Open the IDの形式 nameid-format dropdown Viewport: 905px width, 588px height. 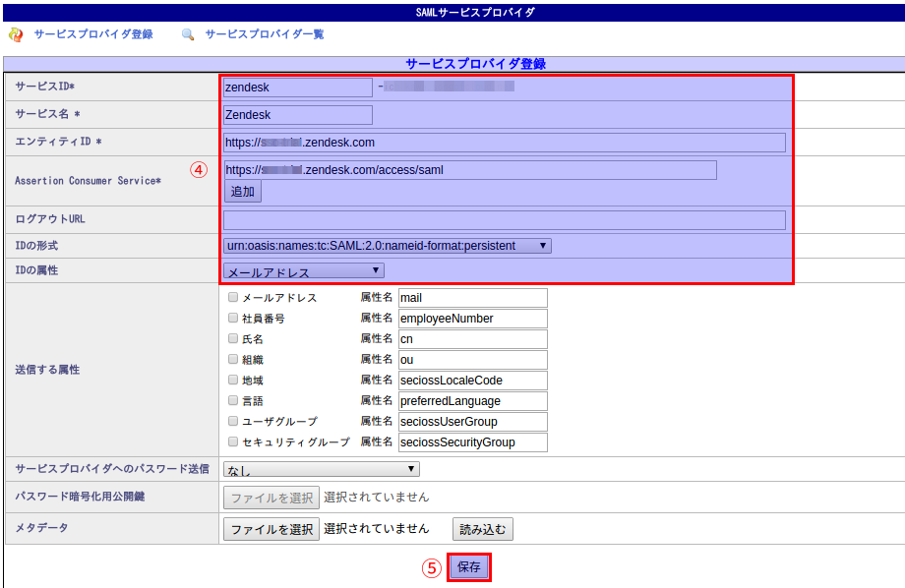pyautogui.click(x=388, y=246)
